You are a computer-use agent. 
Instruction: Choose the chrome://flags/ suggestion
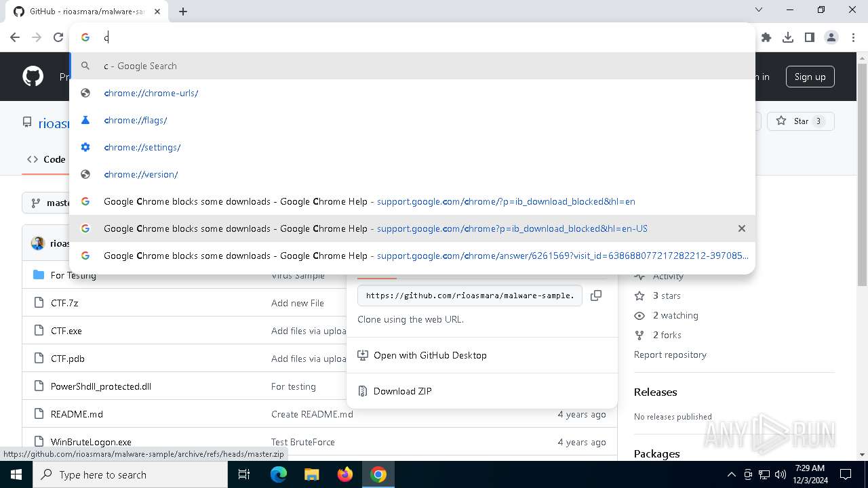(412, 120)
